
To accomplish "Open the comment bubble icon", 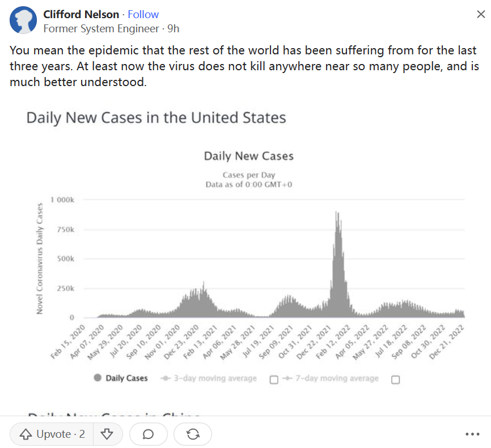I will [149, 434].
